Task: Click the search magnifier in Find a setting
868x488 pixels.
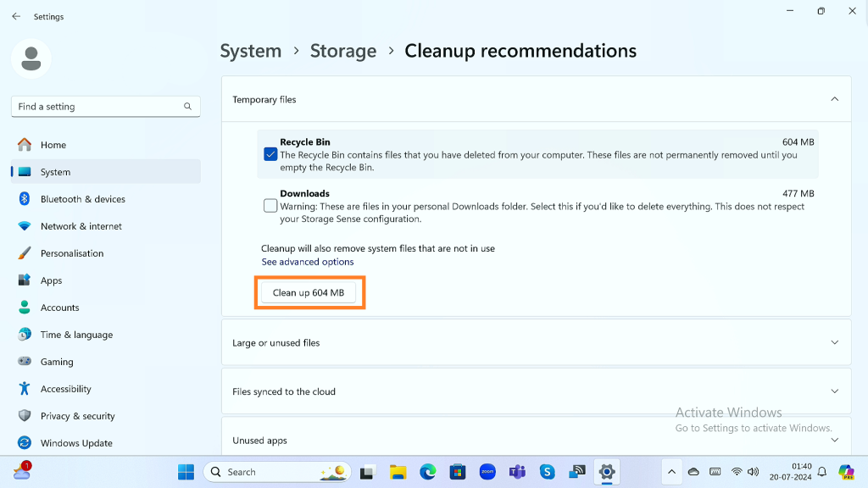Action: pyautogui.click(x=187, y=107)
